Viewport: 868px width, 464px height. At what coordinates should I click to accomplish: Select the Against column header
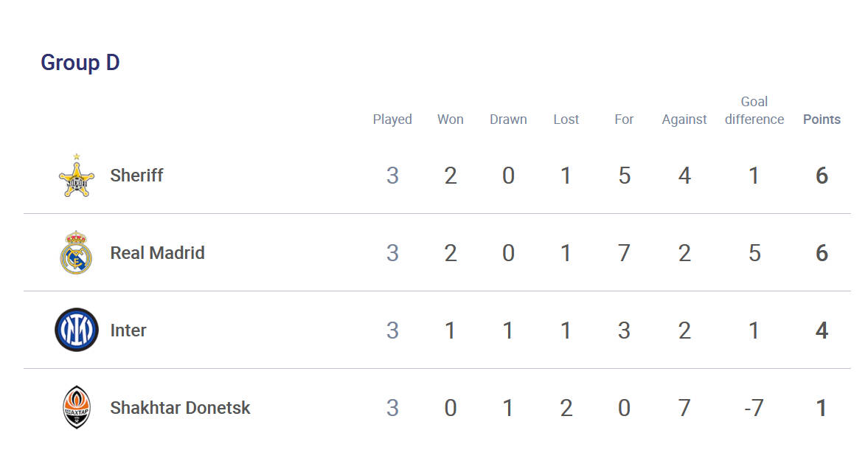pos(684,120)
